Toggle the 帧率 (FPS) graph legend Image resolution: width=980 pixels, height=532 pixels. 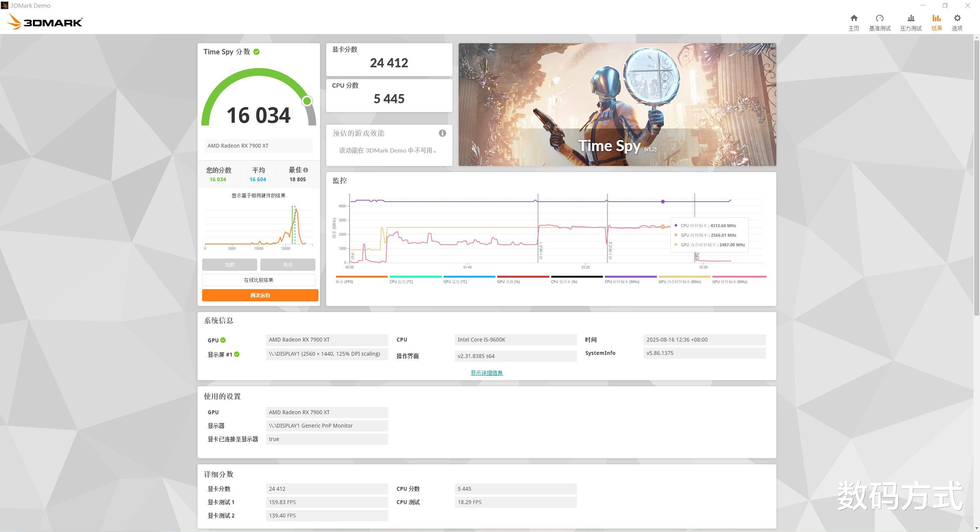[x=345, y=282]
